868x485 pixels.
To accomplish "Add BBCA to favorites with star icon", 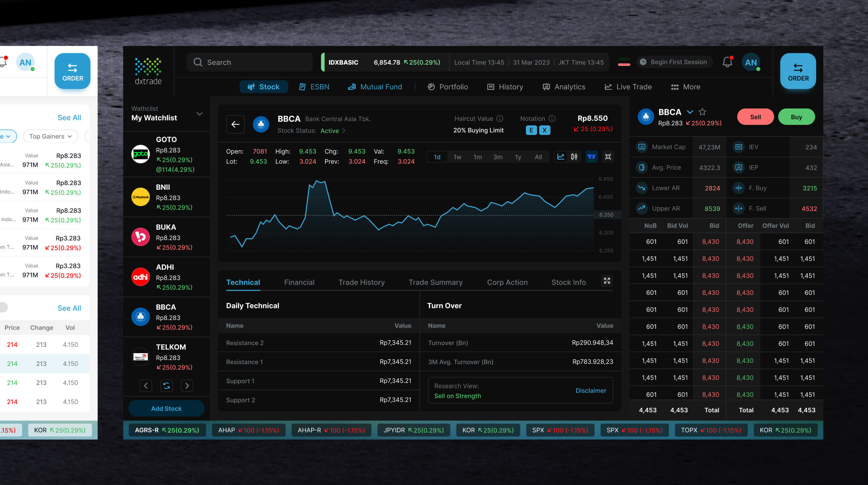I will [x=702, y=112].
